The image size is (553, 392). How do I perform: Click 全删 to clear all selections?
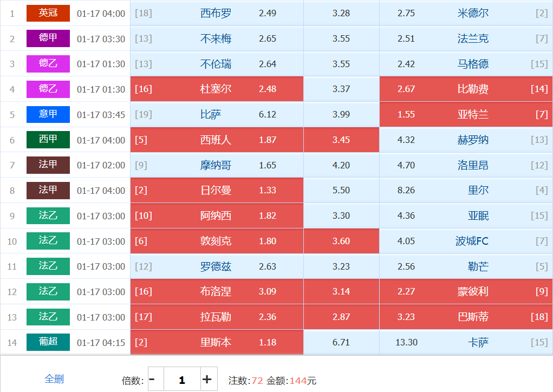pos(54,379)
